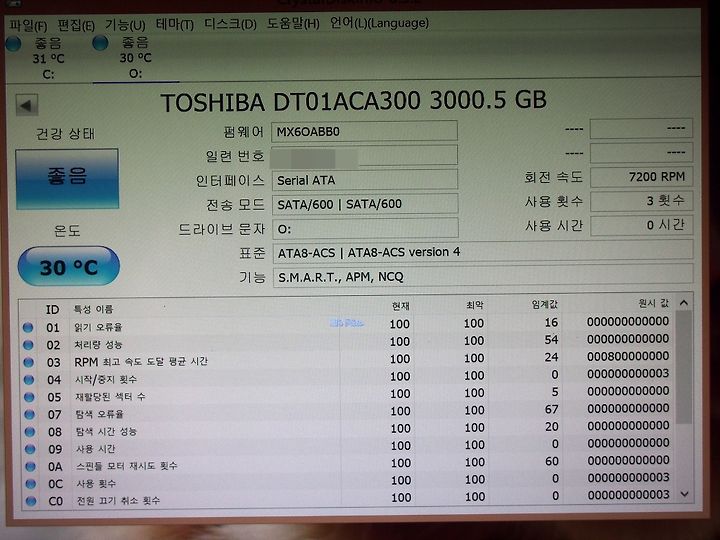The width and height of the screenshot is (720, 540).
Task: Click the serial number field
Action: [x=364, y=156]
